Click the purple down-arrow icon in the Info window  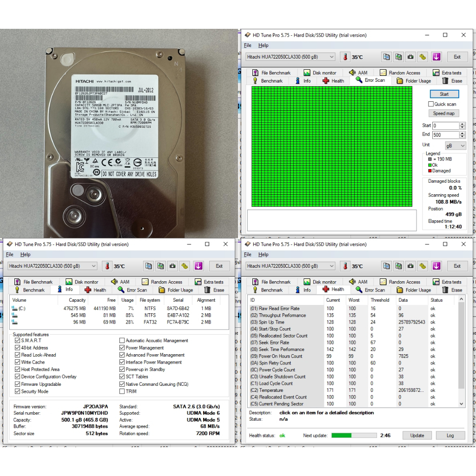(198, 266)
